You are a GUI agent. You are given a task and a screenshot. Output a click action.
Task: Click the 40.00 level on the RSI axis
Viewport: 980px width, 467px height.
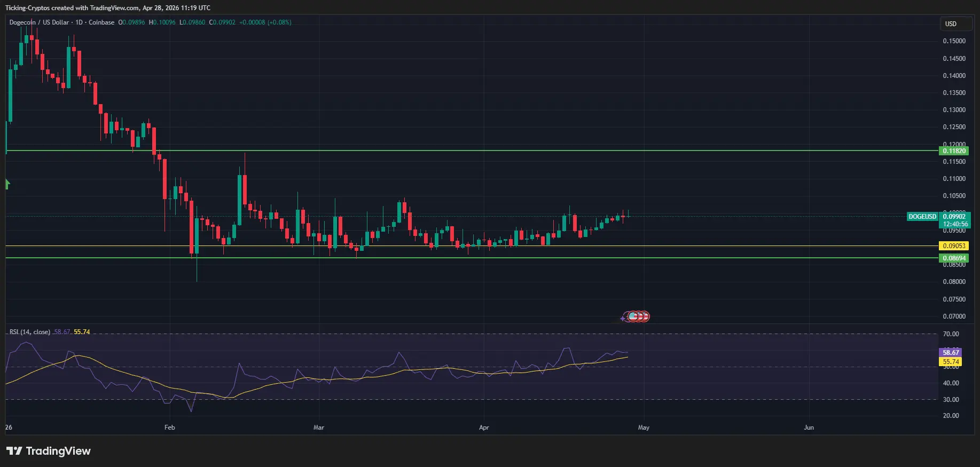pyautogui.click(x=951, y=383)
